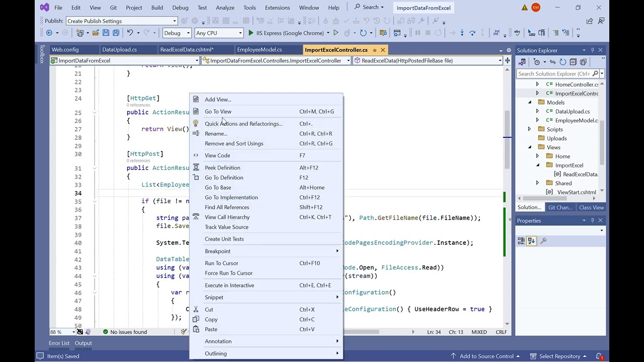
Task: Select DataUpload.cs in Solution Explorer
Action: point(573,112)
